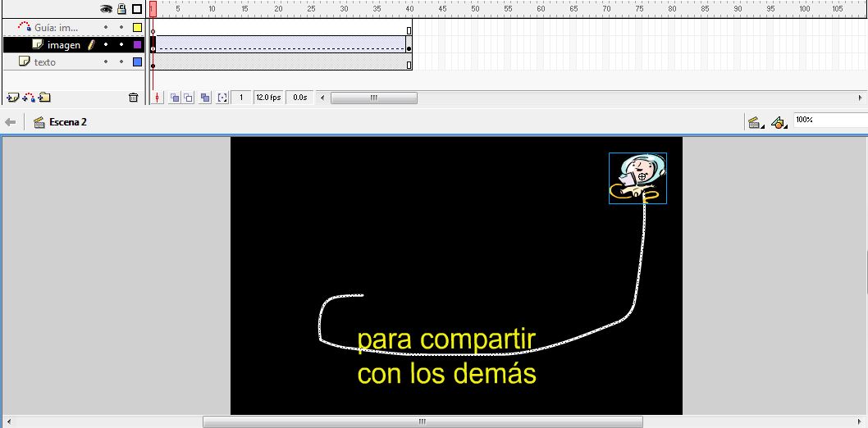Open the edit scene dropdown
The height and width of the screenshot is (428, 868).
tap(756, 123)
